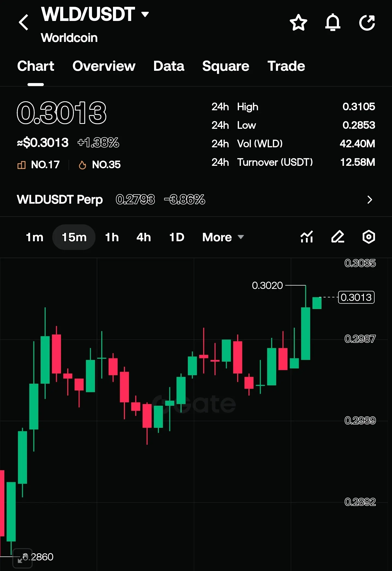This screenshot has width=392, height=571.
Task: Click the current price tag 0.3013 on chart
Action: pyautogui.click(x=356, y=297)
